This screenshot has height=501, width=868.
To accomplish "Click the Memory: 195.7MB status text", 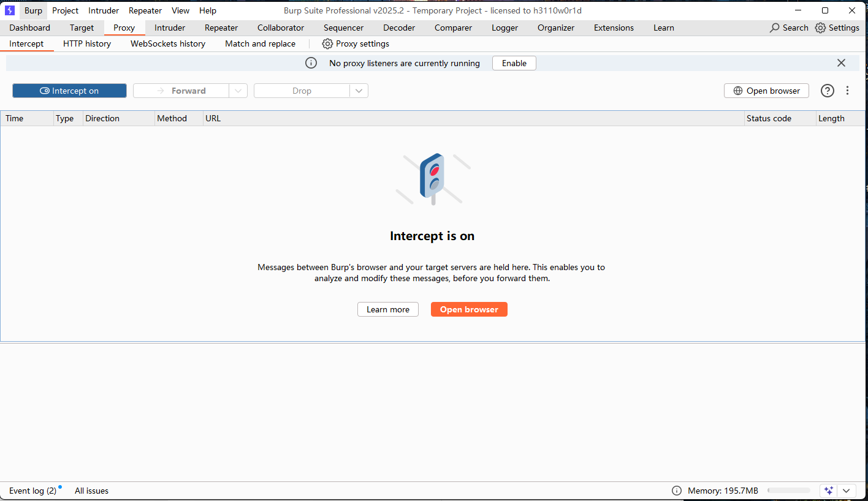I will pos(723,491).
